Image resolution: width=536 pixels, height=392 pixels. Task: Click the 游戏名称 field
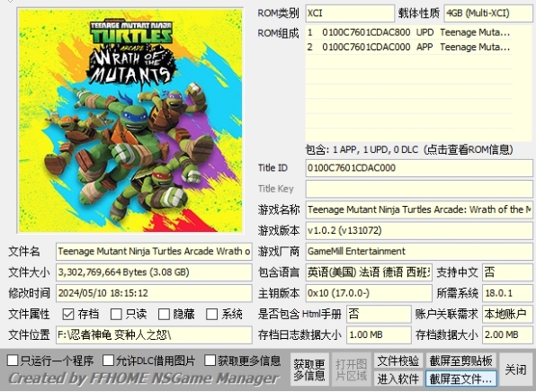point(419,209)
